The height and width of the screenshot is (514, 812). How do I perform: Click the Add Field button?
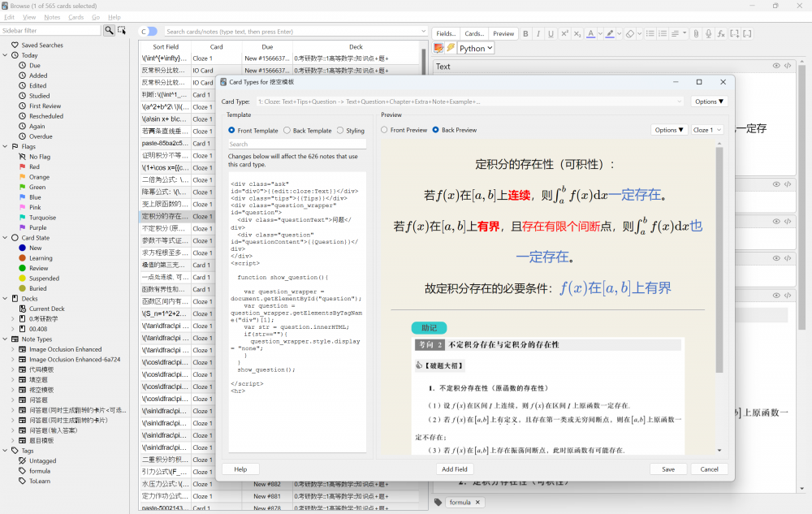coord(454,469)
